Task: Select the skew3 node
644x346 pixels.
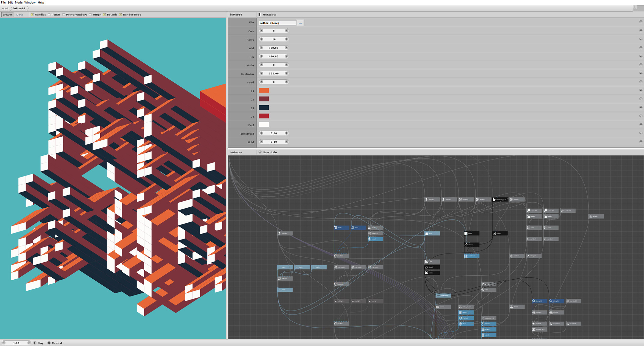Action: (x=472, y=245)
